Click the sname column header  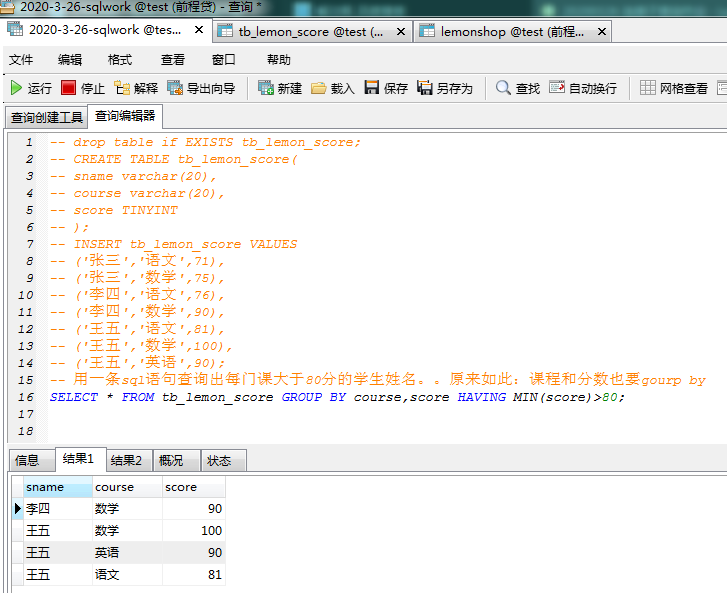(56, 487)
